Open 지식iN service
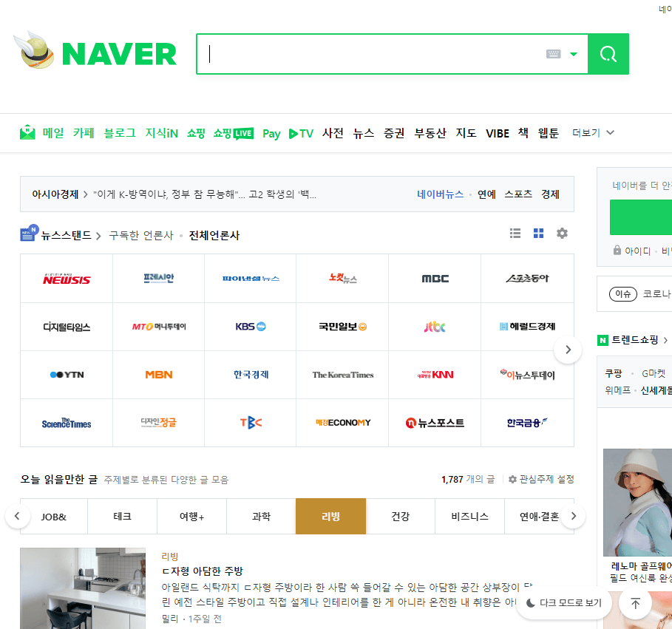Viewport: 672px width, 629px height. click(x=162, y=133)
